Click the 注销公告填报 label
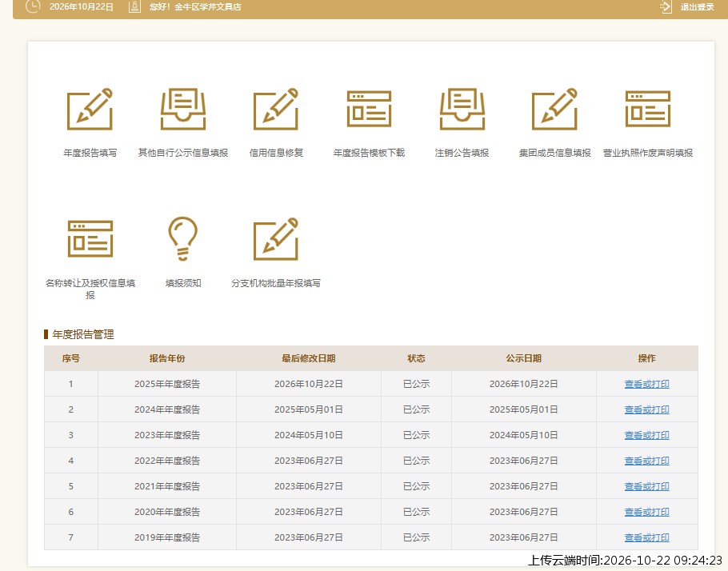 (462, 153)
